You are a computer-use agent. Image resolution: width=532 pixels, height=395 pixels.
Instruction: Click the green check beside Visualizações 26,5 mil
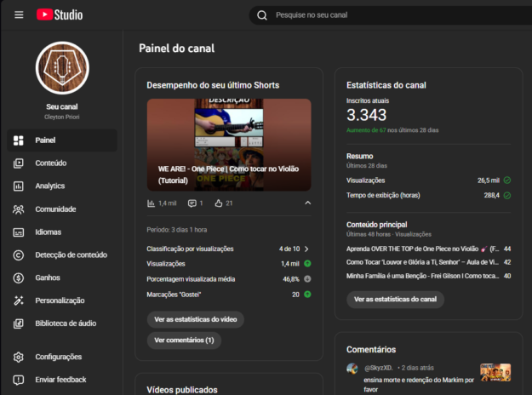pyautogui.click(x=507, y=180)
